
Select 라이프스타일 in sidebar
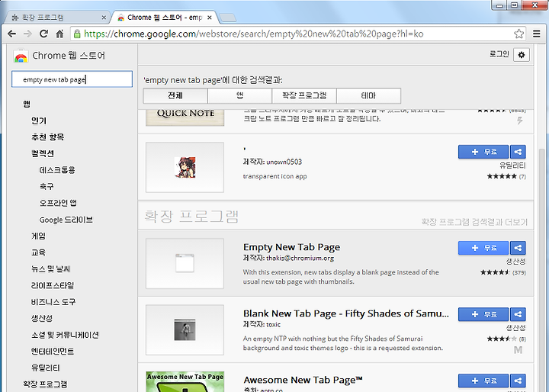pos(53,285)
